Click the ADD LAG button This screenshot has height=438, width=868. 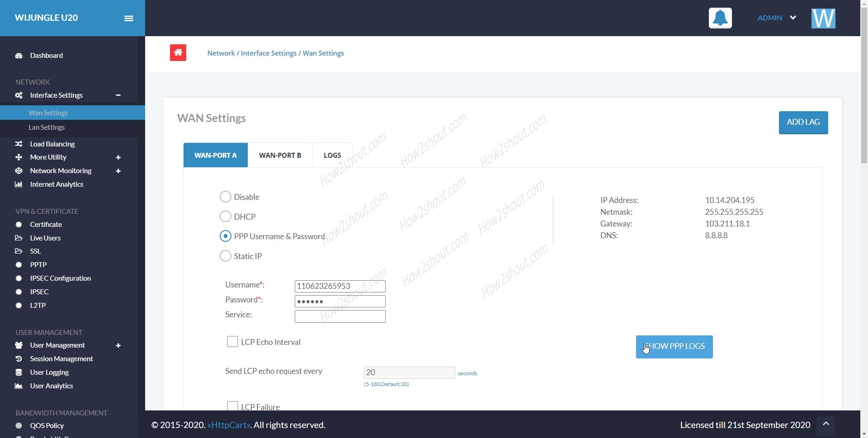tap(803, 122)
